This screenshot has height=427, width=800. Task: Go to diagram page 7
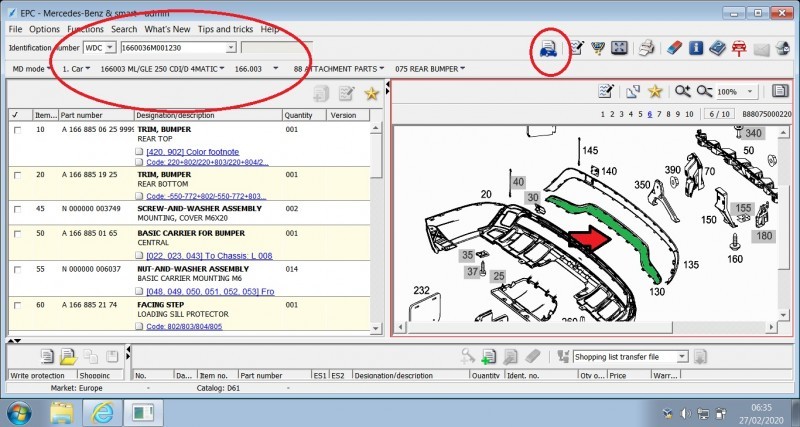pyautogui.click(x=659, y=114)
